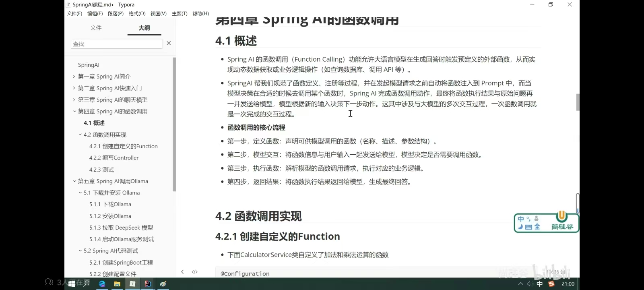Open the 段落(P) menu
This screenshot has height=290, width=644.
tap(116, 13)
